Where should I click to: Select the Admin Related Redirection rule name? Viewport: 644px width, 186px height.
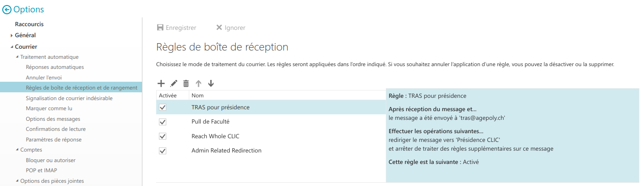pyautogui.click(x=226, y=151)
